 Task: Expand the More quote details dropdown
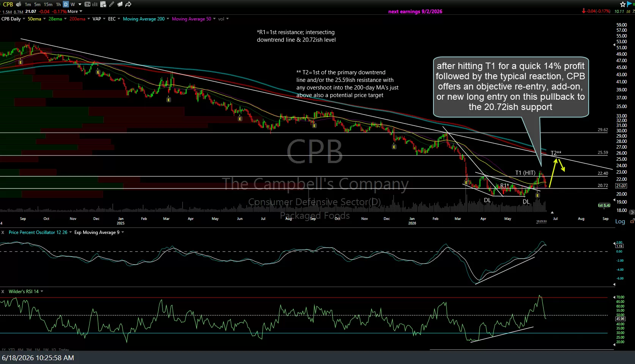pos(75,11)
